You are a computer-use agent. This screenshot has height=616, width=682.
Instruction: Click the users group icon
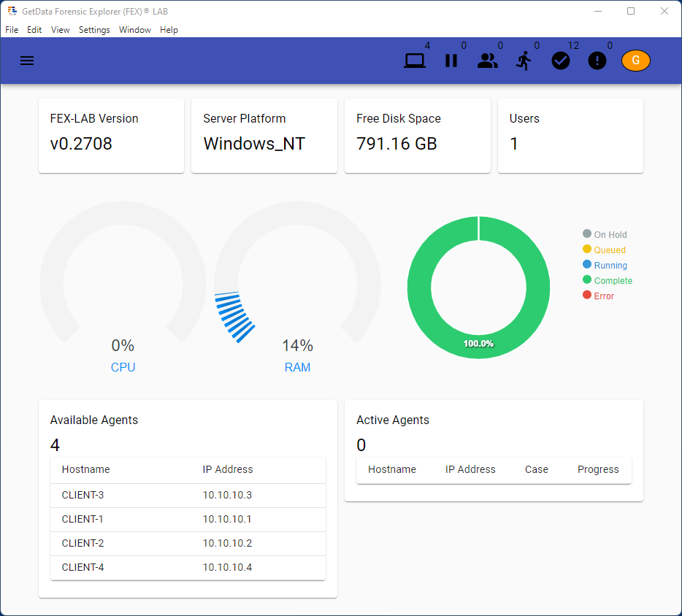(x=488, y=61)
